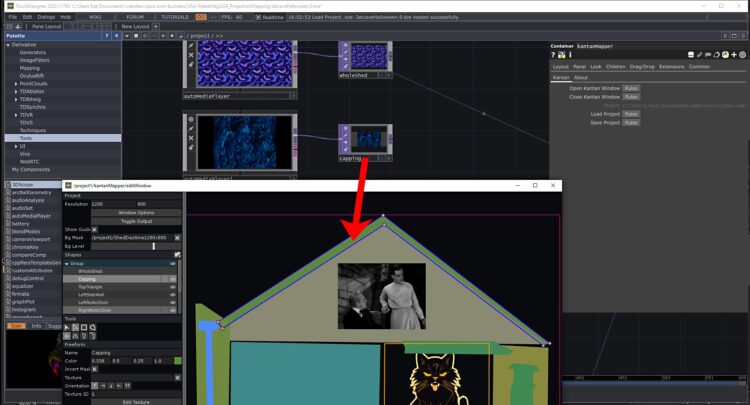This screenshot has height=405, width=750.
Task: Click the language globe icon in parameter header
Action: (x=725, y=55)
